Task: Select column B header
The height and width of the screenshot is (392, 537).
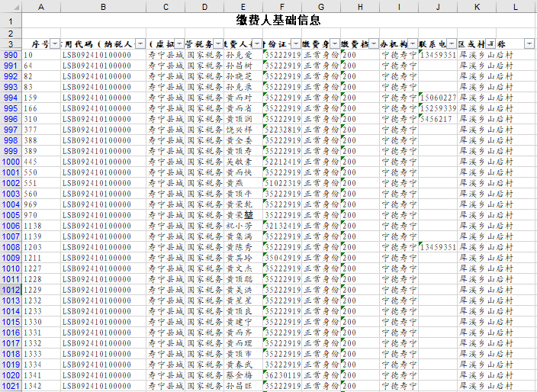Action: (103, 7)
